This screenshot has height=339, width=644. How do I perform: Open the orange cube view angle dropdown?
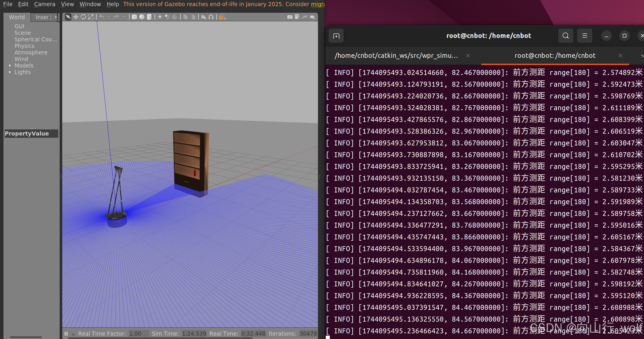coord(222,17)
